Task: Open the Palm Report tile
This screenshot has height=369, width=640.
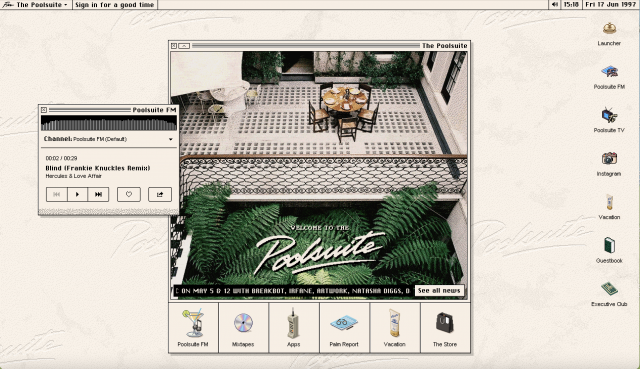Action: [344, 328]
